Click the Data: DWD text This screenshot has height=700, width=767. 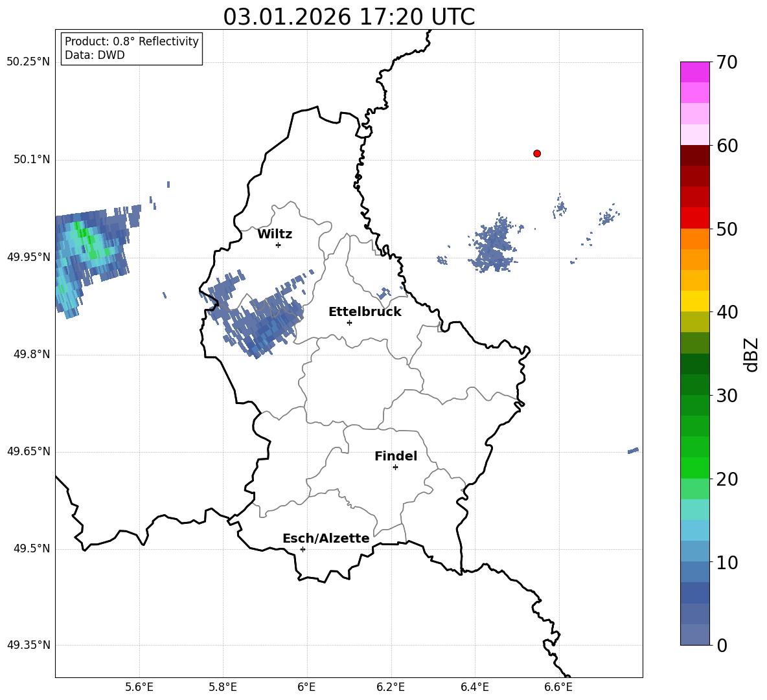(x=95, y=55)
